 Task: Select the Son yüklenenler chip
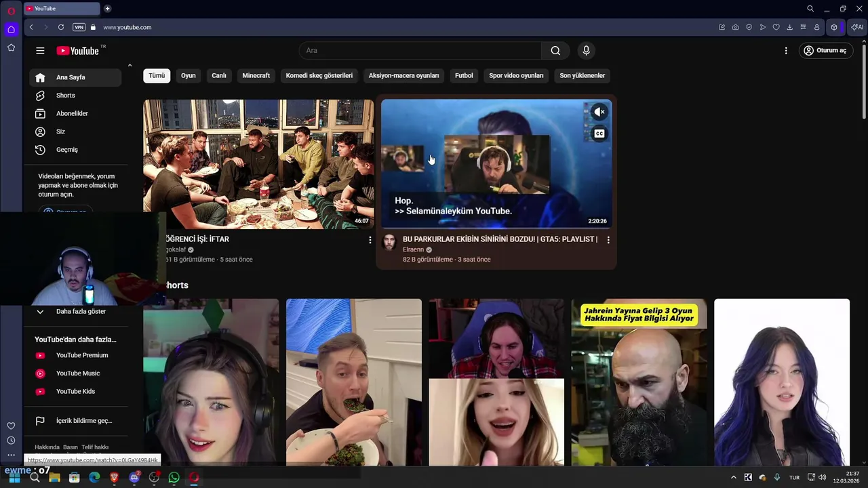582,76
